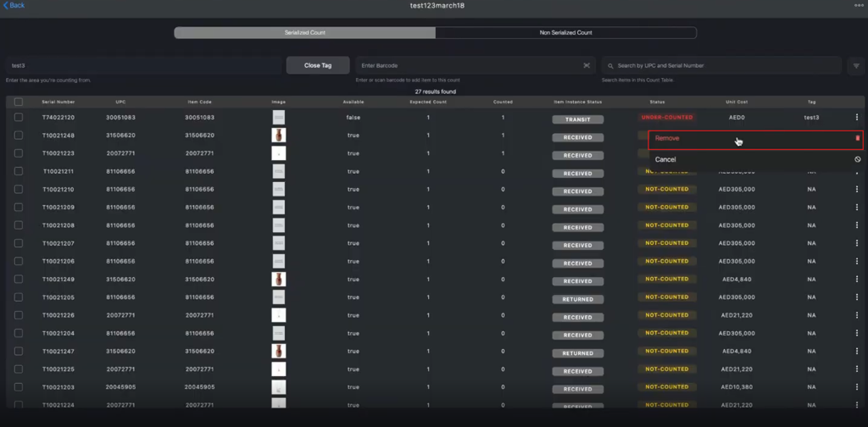This screenshot has height=427, width=868.
Task: Click the trash icon next to Remove
Action: tap(858, 138)
